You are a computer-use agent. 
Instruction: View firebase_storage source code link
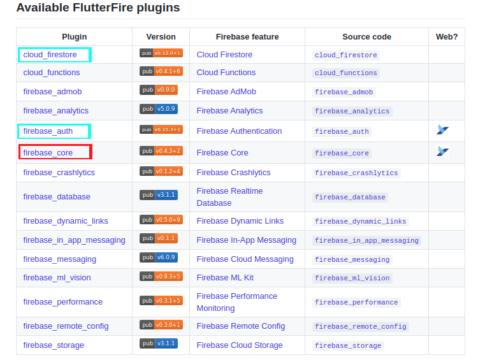click(x=348, y=346)
